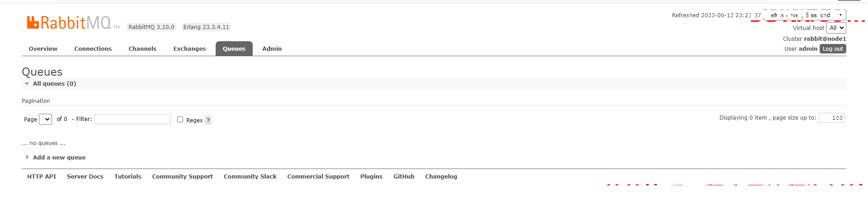Click the page size input field
The image size is (868, 203).
831,118
